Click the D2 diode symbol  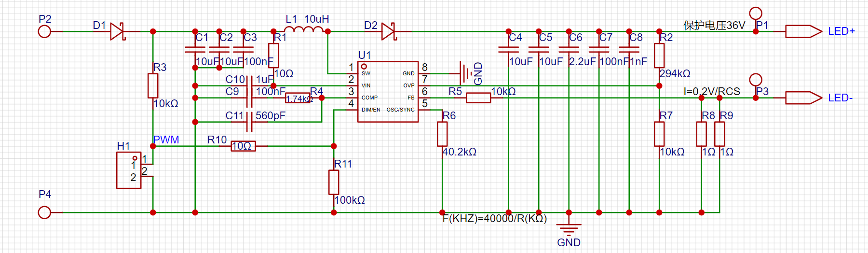(x=389, y=31)
